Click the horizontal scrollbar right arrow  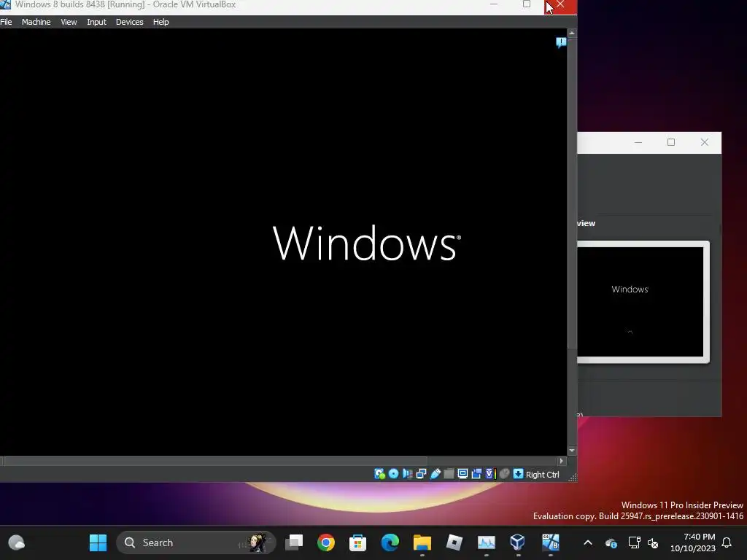tap(562, 461)
